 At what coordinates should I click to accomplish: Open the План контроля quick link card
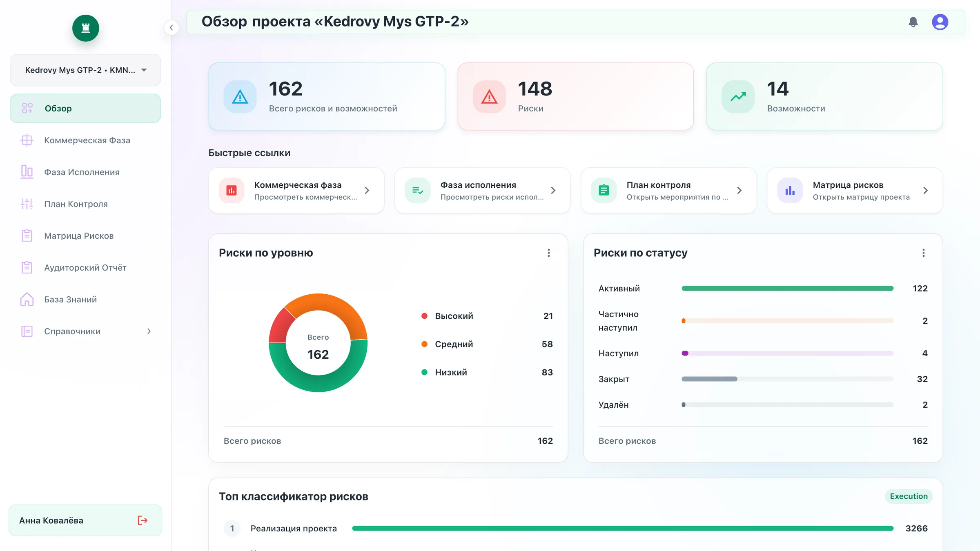(x=669, y=191)
